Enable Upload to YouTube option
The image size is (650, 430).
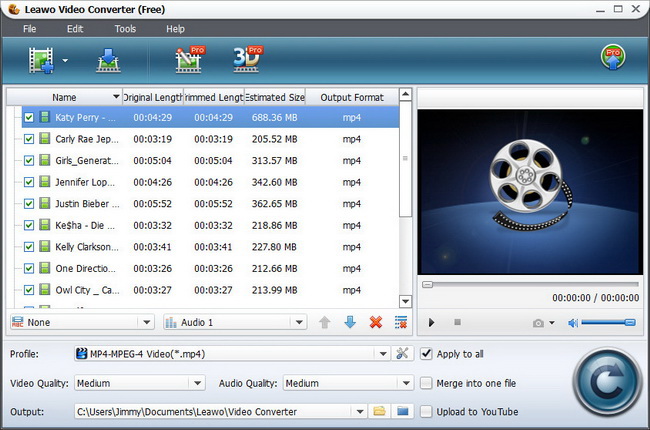point(426,411)
